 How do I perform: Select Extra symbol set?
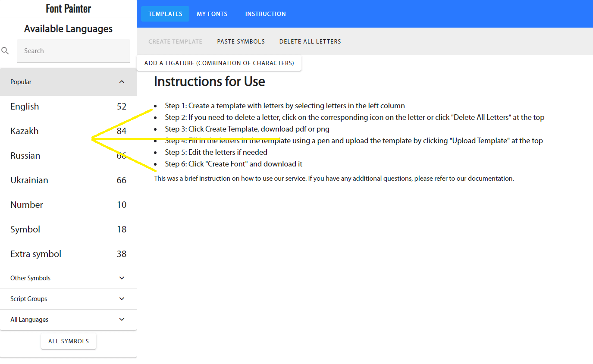(68, 254)
